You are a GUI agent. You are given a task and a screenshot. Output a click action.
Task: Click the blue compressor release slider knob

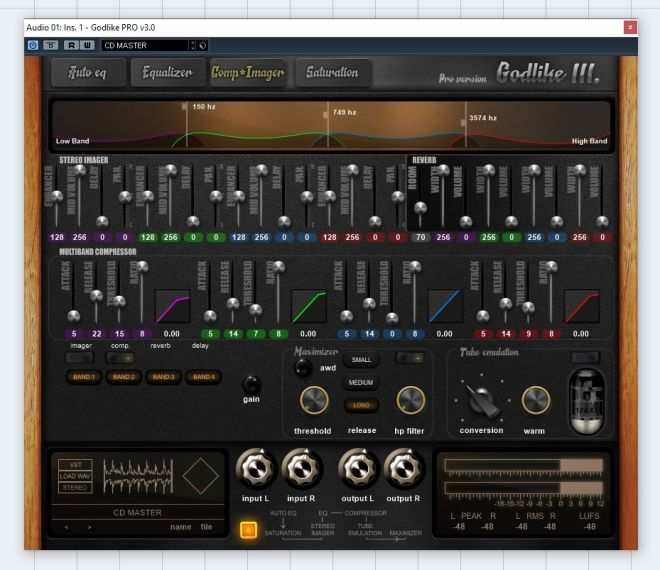(369, 304)
